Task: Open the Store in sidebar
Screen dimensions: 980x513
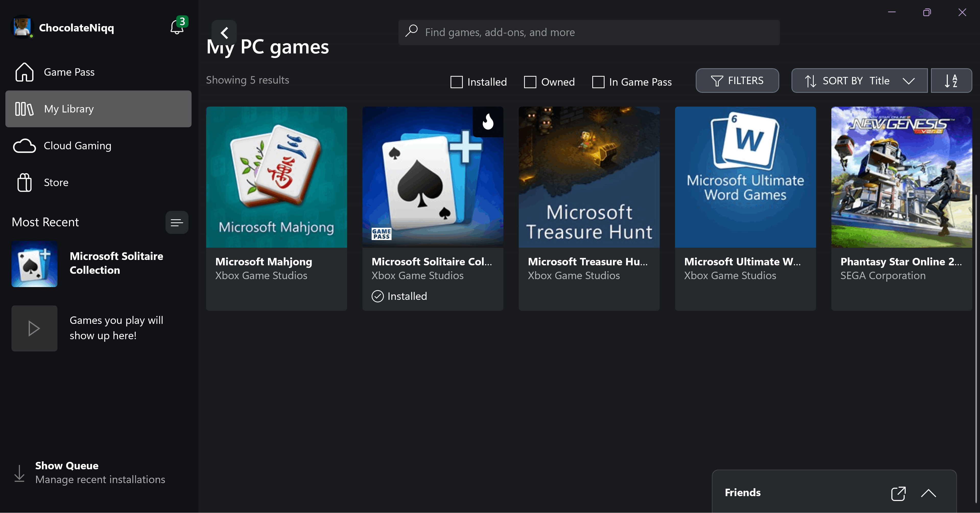Action: (99, 183)
